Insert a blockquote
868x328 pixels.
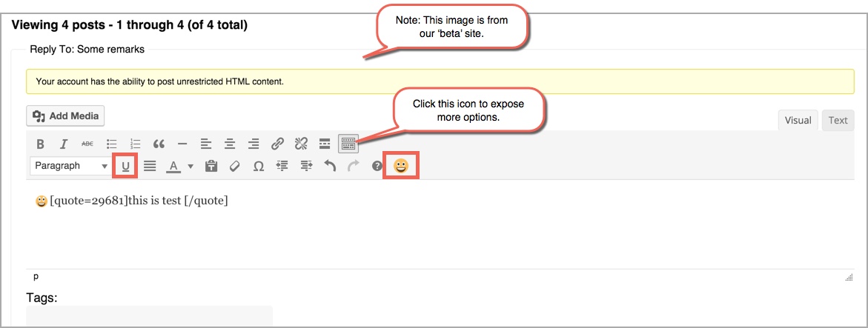(x=159, y=144)
